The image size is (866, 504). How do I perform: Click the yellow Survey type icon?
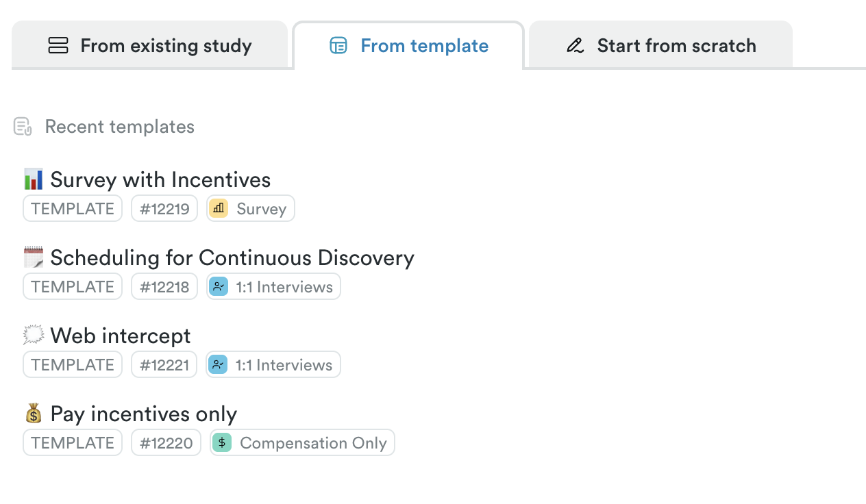(219, 208)
